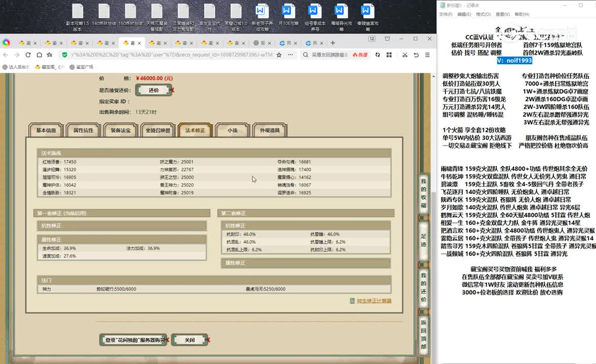This screenshot has width=596, height=364.
Task: Open the 鉴宝广场 bookmark
Action: pos(82,67)
